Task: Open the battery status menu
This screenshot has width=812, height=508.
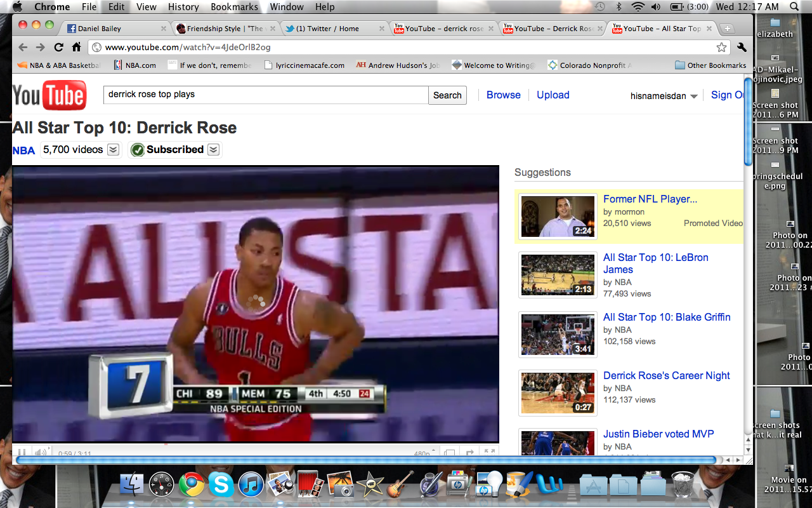Action: (x=690, y=7)
